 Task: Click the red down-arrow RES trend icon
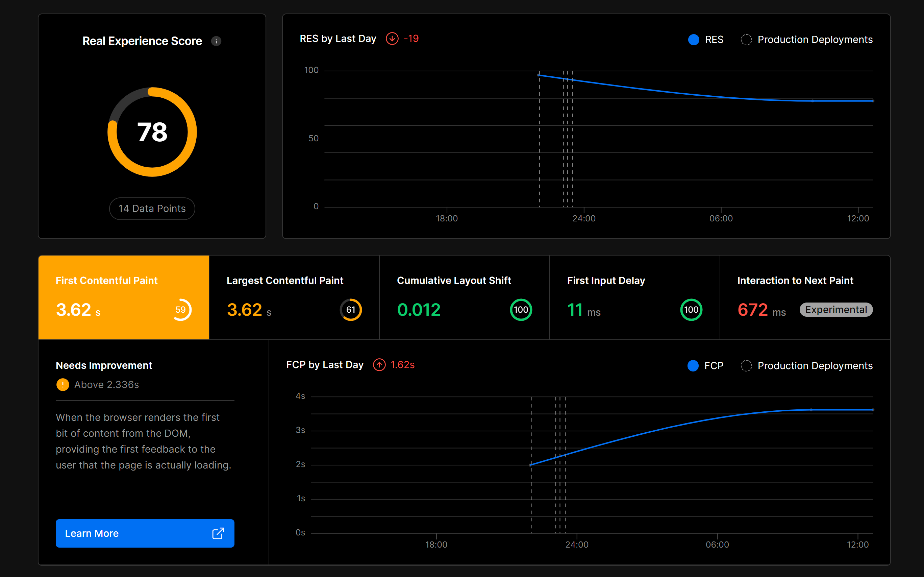click(392, 39)
